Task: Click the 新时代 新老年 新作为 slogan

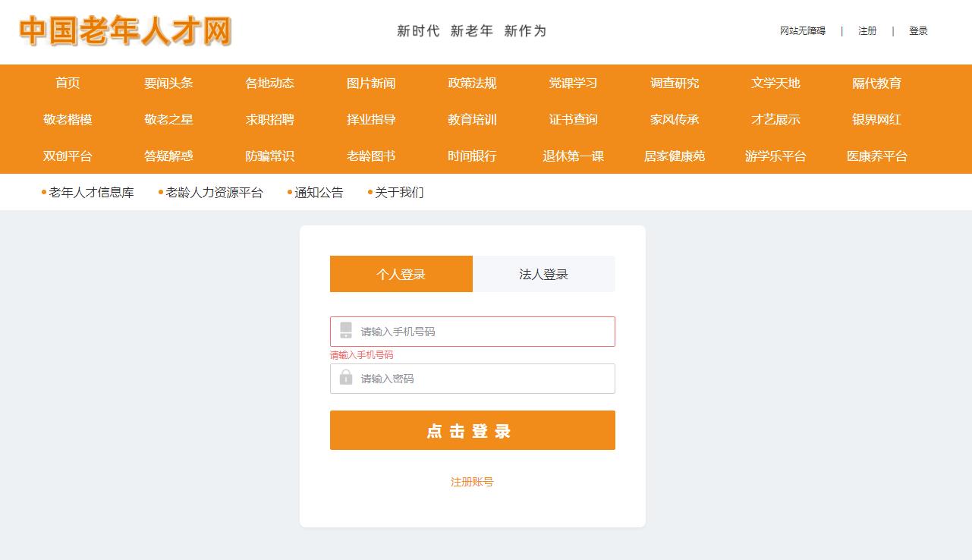Action: [x=472, y=31]
